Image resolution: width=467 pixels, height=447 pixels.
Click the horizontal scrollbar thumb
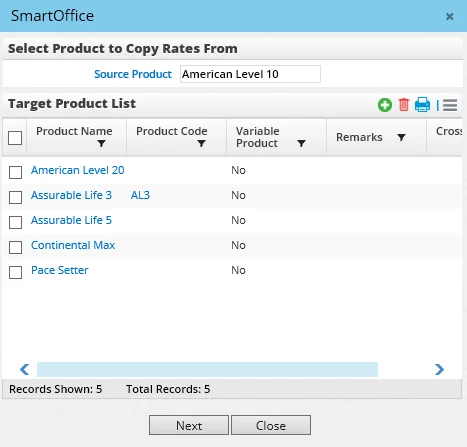[x=207, y=369]
